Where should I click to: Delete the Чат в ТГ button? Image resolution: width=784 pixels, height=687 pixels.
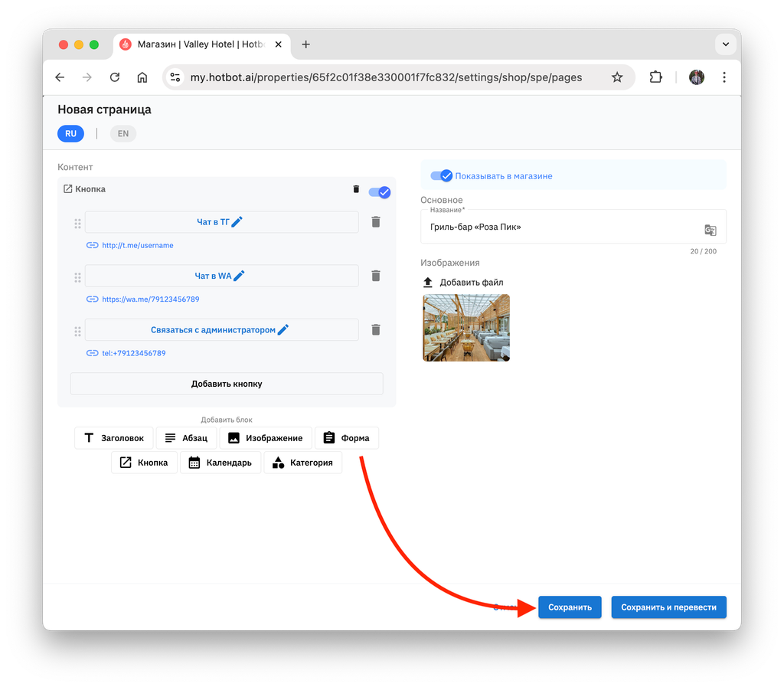376,222
